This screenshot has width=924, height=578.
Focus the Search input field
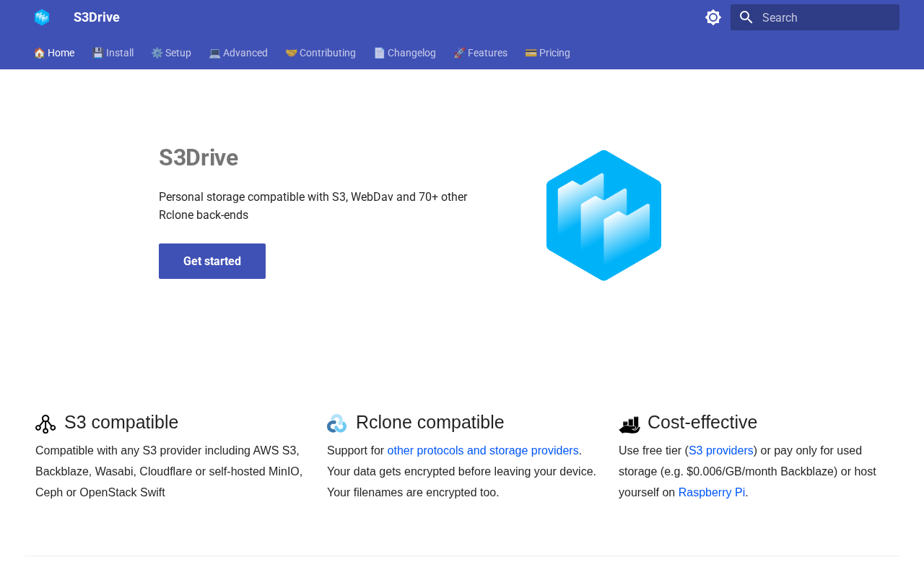pyautogui.click(x=815, y=17)
